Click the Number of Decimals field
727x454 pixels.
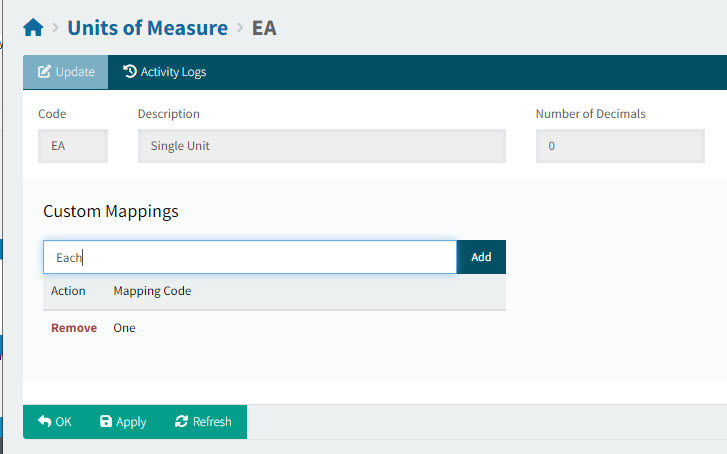(620, 146)
